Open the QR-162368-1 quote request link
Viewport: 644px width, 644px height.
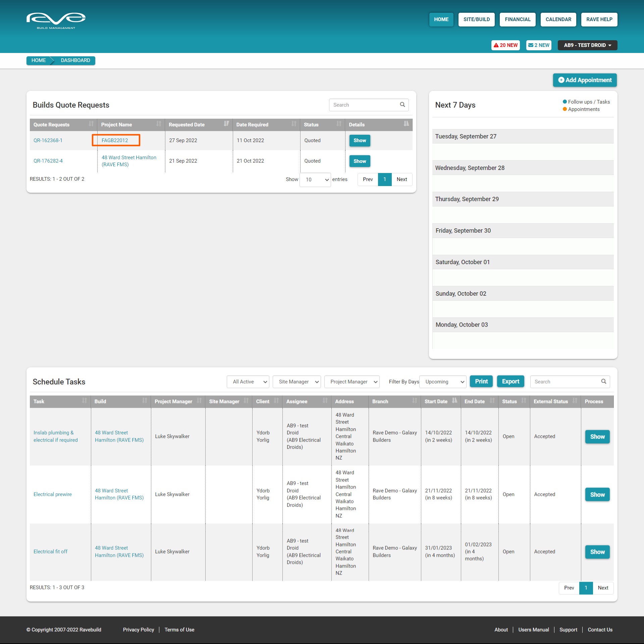point(48,140)
